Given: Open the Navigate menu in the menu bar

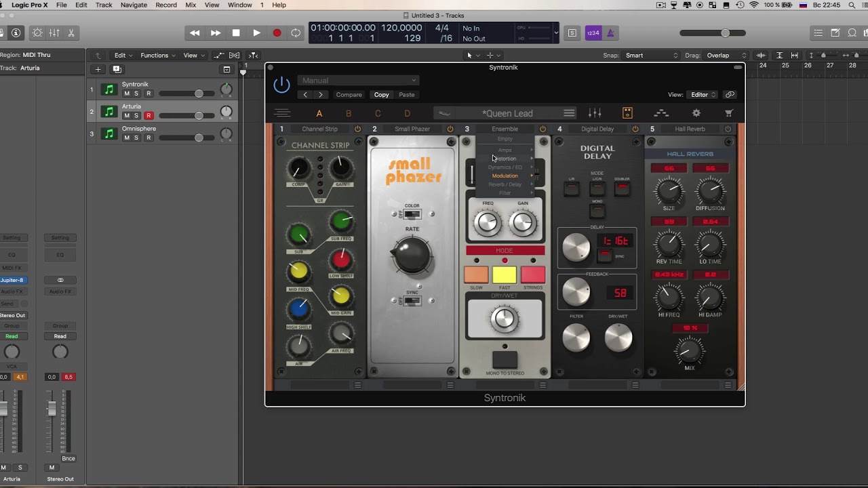Looking at the screenshot, I should (x=134, y=5).
